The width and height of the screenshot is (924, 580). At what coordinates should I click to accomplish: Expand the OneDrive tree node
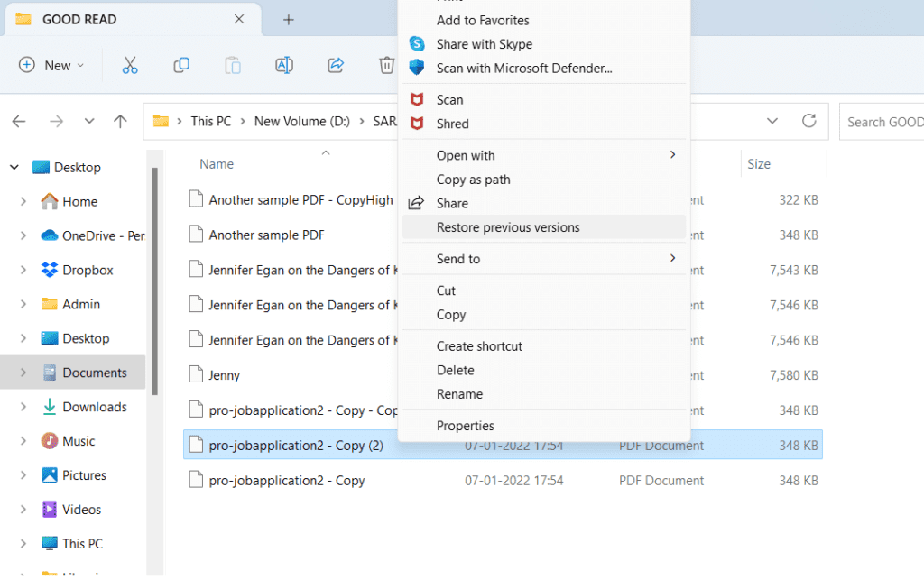tap(23, 235)
